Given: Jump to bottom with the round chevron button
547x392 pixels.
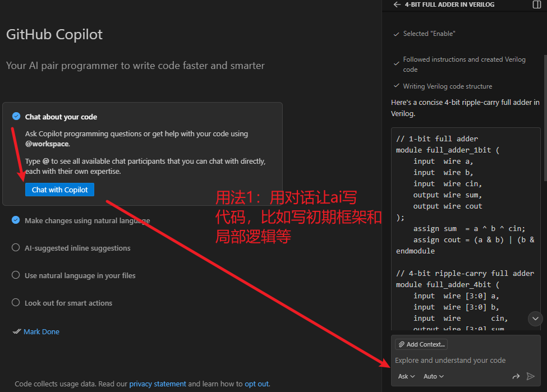Looking at the screenshot, I should coord(535,319).
